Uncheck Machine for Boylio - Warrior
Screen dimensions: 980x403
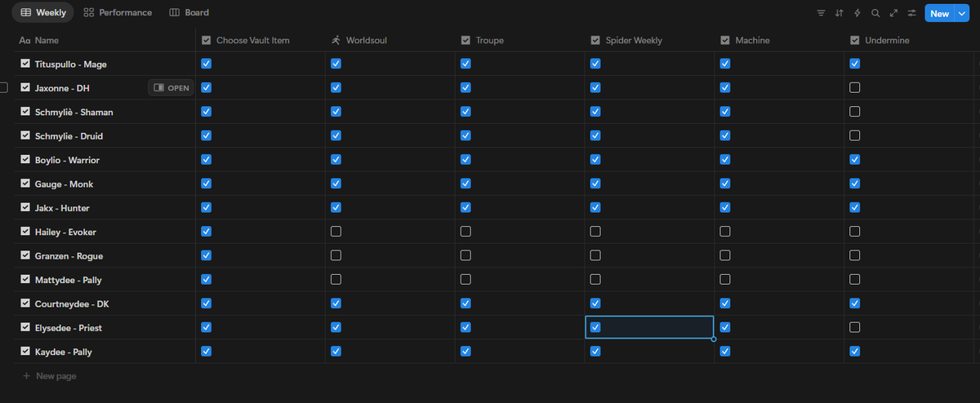pos(725,160)
